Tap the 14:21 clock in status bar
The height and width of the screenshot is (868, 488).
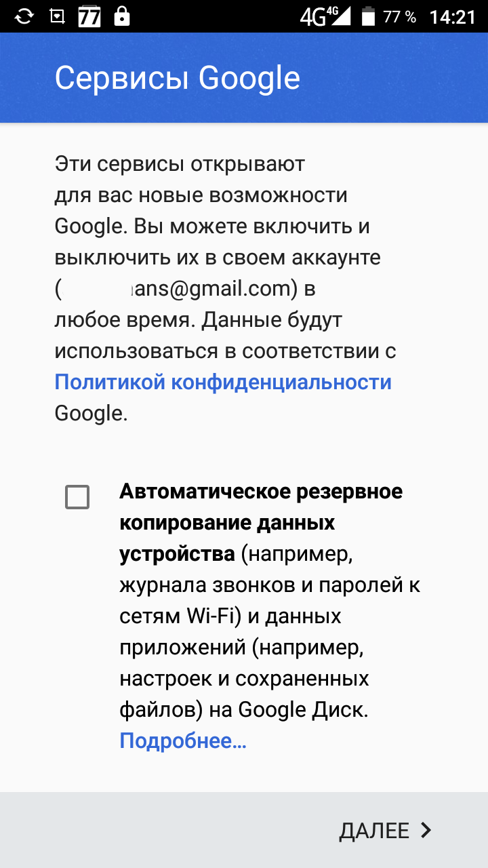453,17
